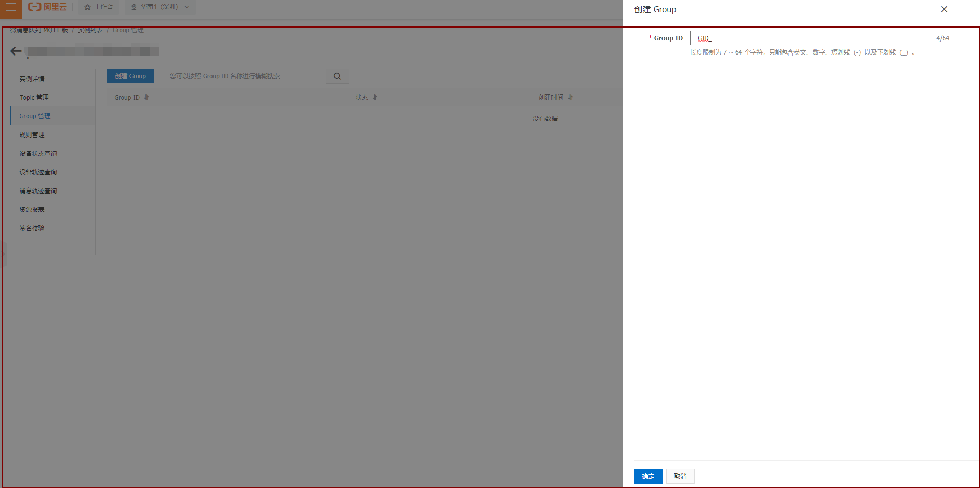Click the Alibaba Cloud logo
Screen dimensions: 980x488
coord(47,7)
